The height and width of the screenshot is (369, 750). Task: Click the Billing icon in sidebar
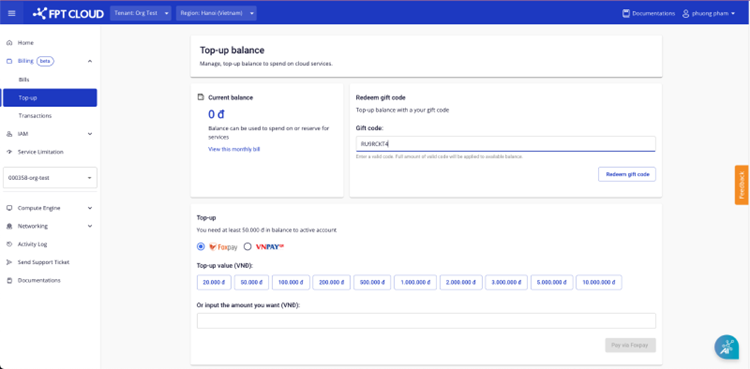pos(9,61)
